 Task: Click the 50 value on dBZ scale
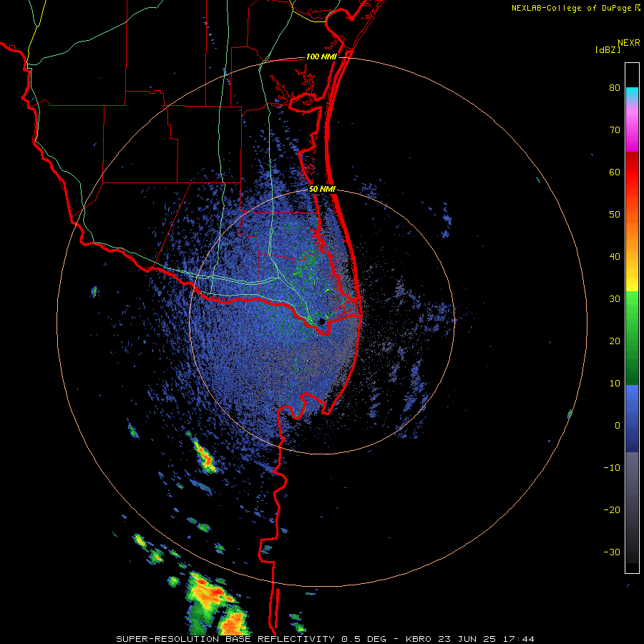coord(615,215)
